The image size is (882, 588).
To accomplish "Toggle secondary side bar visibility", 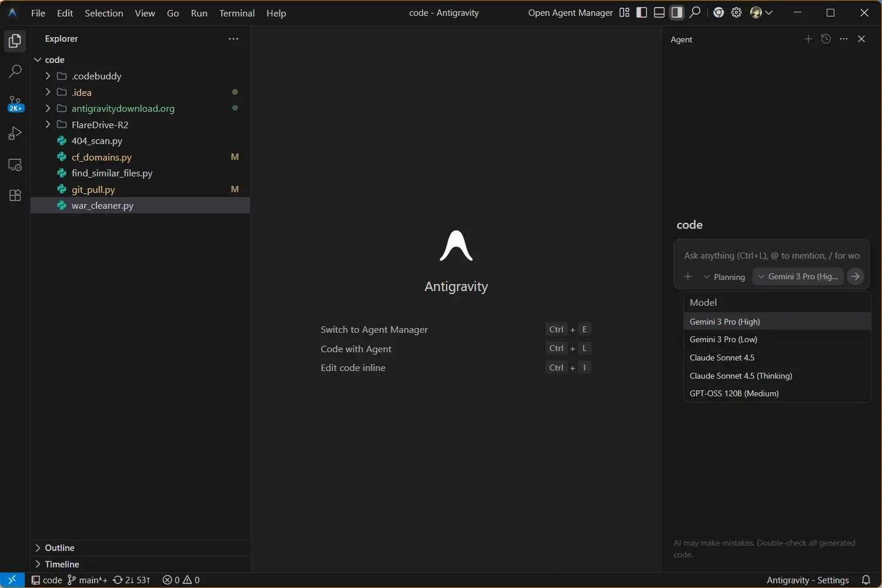I will tap(677, 12).
